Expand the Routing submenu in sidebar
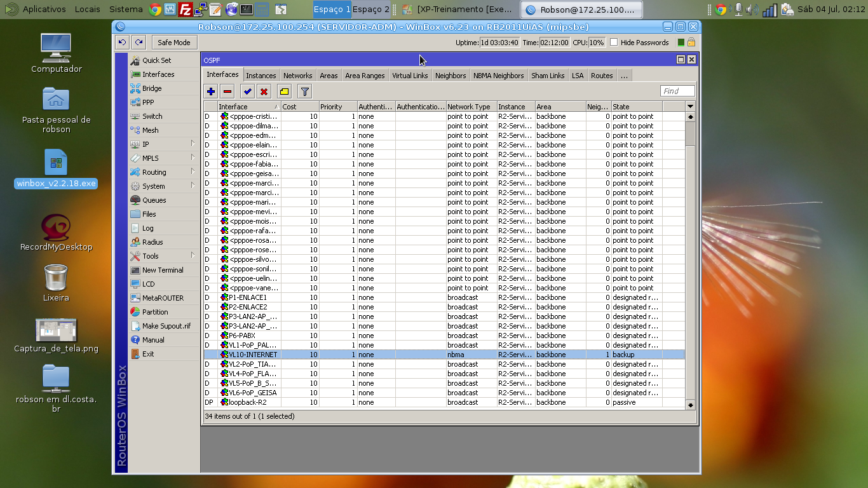Screen dimensions: 868x488 [x=164, y=172]
